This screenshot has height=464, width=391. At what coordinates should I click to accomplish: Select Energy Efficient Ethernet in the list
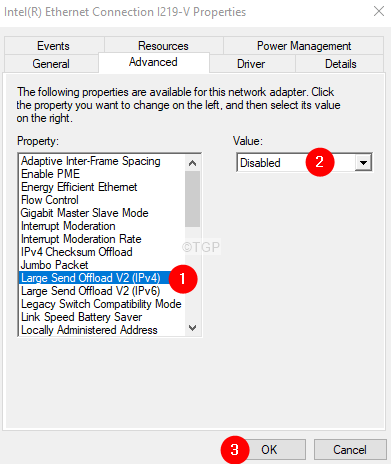tap(79, 187)
